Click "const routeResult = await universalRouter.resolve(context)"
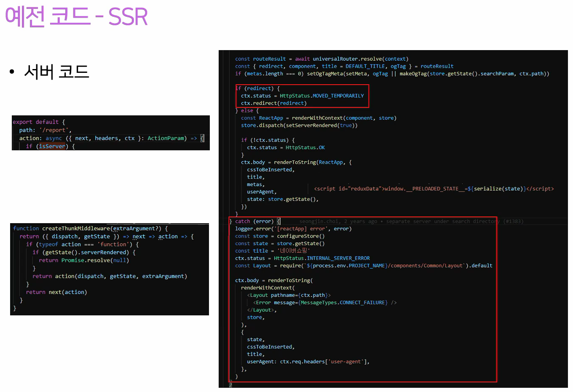Screen dimensions: 573x392 [321, 59]
